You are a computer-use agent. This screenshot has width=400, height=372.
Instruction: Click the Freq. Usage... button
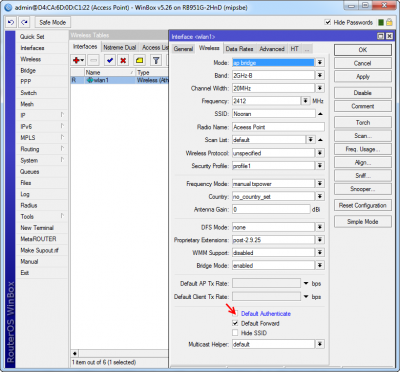tap(363, 149)
